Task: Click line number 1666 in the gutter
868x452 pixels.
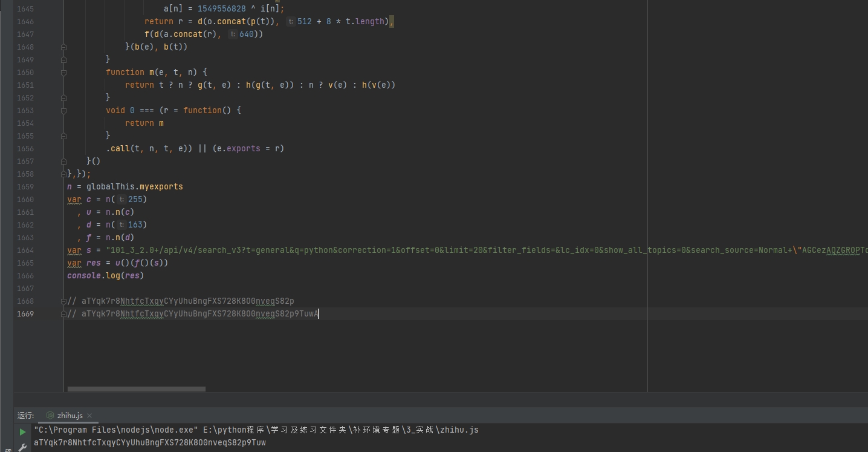Action: (25, 275)
